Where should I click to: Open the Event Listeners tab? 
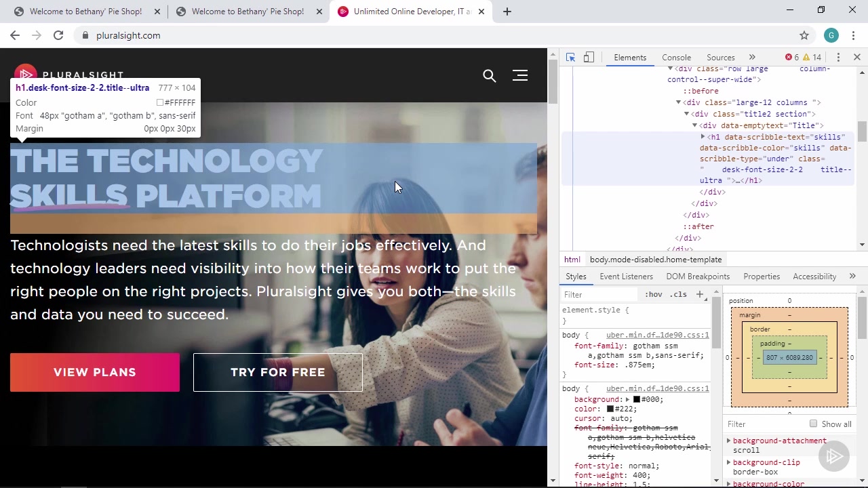(x=626, y=277)
